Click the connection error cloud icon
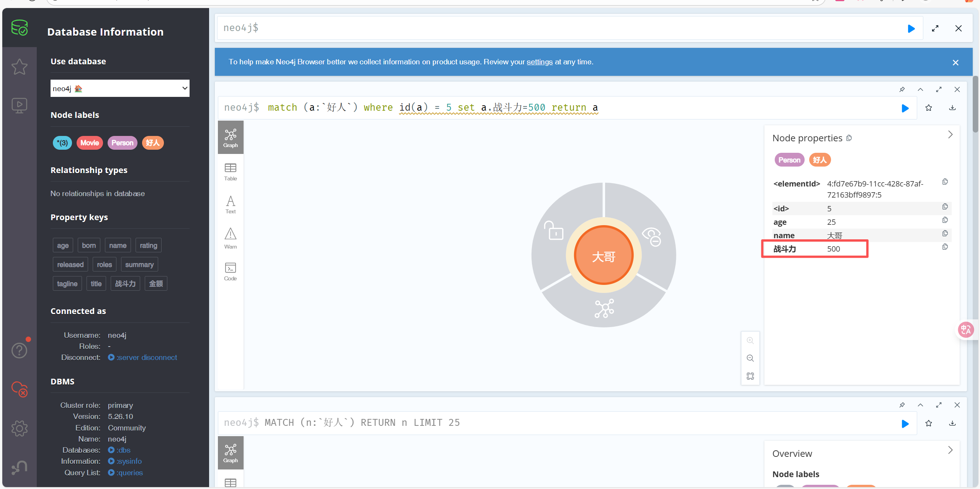The height and width of the screenshot is (489, 980). pyautogui.click(x=20, y=389)
